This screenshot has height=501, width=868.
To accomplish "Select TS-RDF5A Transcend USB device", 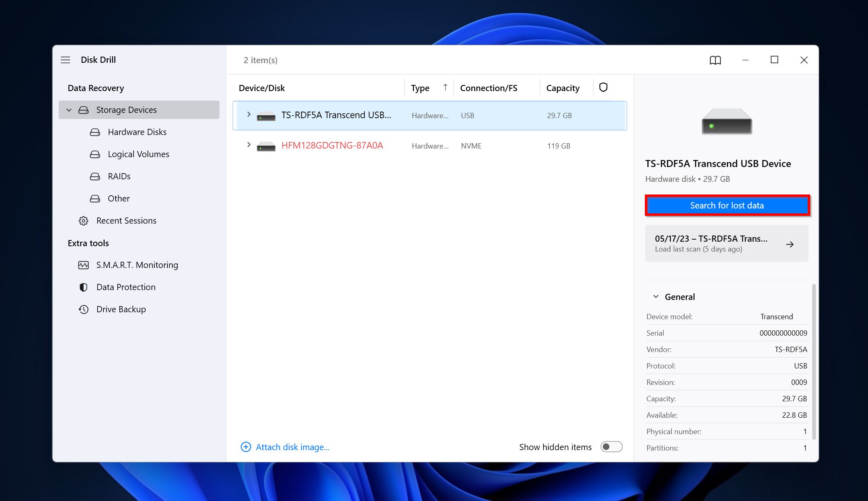I will tap(335, 115).
